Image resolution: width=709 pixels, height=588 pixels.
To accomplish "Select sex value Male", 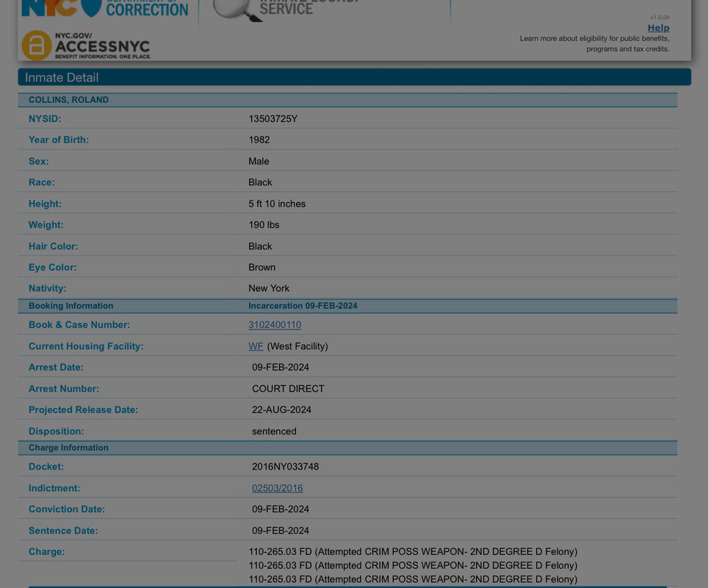I will pos(259,162).
